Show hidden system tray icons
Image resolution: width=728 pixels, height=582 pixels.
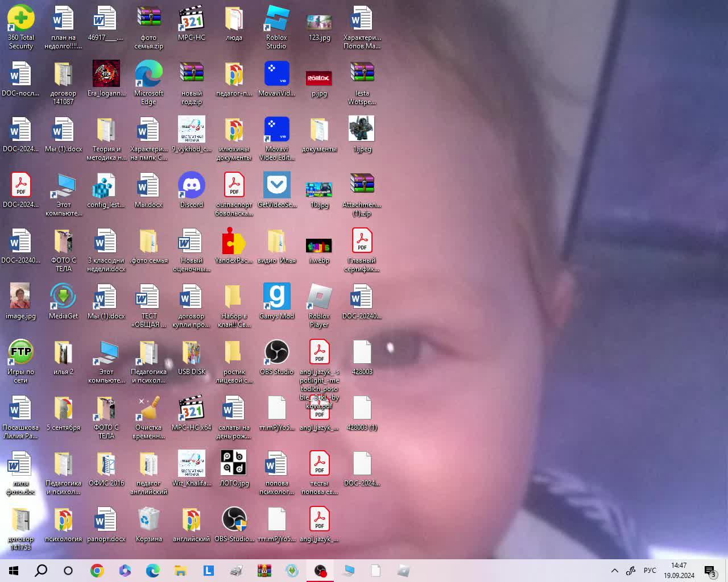615,571
